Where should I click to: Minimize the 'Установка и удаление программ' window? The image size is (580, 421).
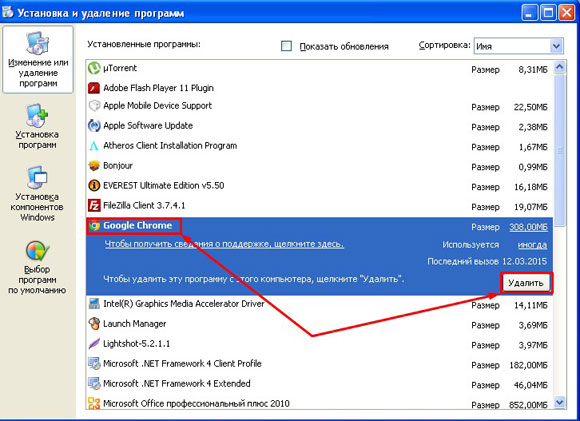(530, 13)
